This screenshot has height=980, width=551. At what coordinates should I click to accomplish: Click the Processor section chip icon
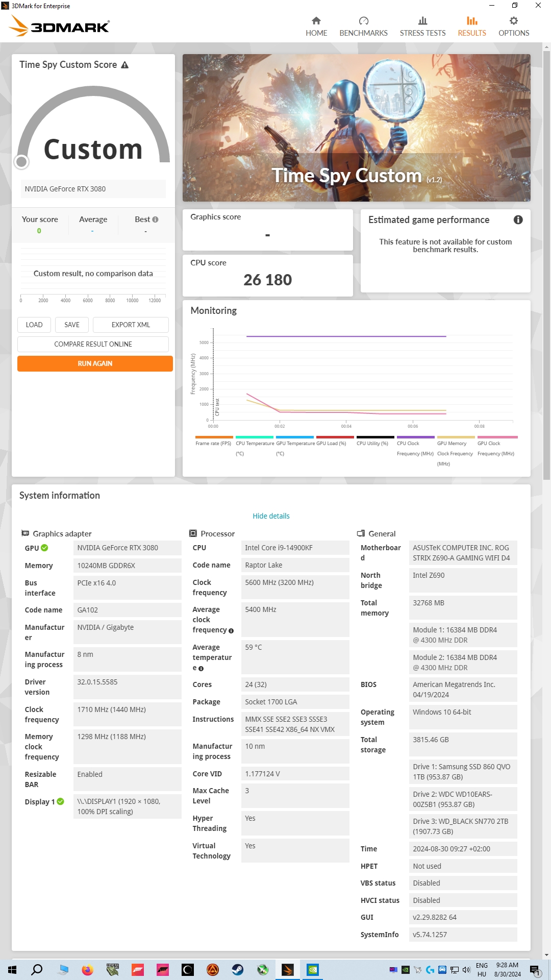pos(193,533)
